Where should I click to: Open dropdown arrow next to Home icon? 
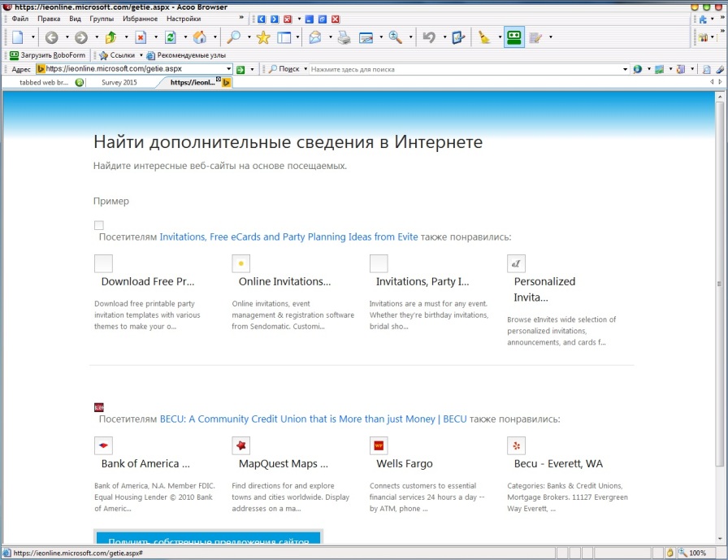pyautogui.click(x=215, y=37)
